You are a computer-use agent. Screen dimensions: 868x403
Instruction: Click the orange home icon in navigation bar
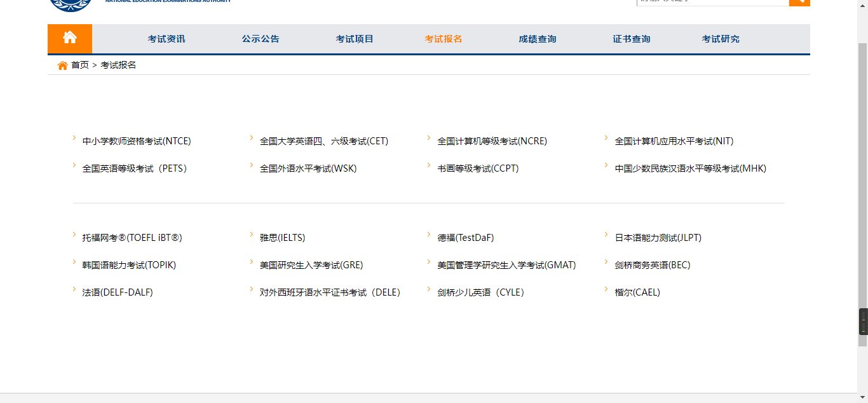(70, 38)
